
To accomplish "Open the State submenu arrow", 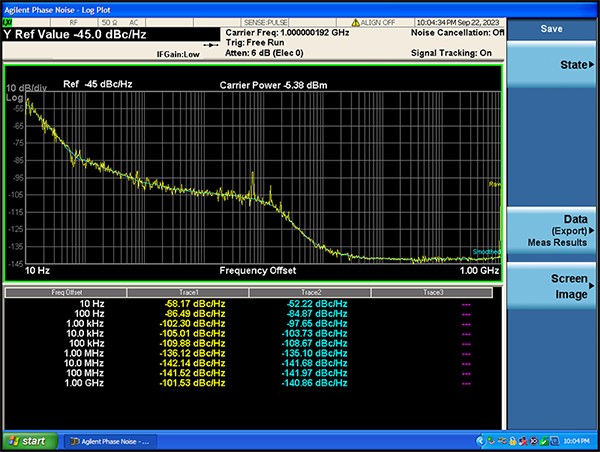I will pos(592,65).
